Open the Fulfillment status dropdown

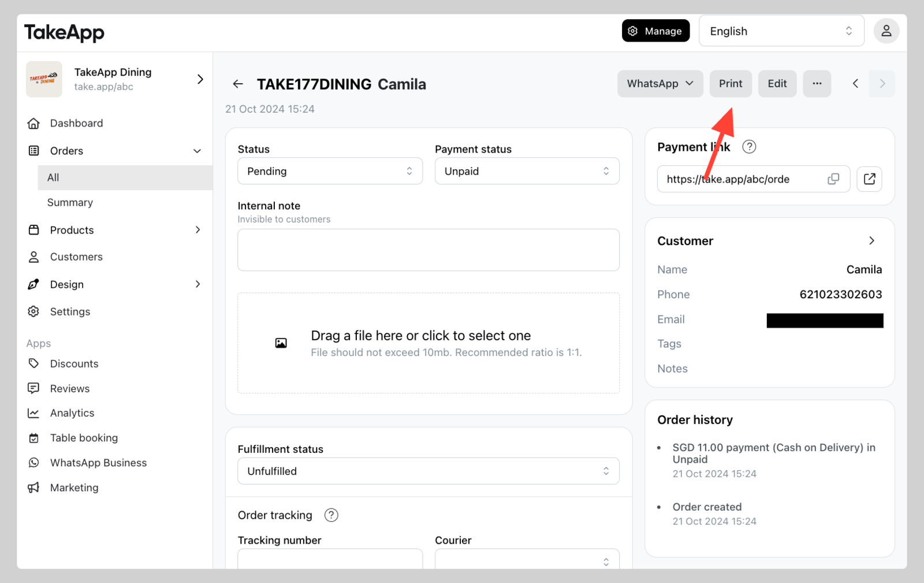point(429,471)
